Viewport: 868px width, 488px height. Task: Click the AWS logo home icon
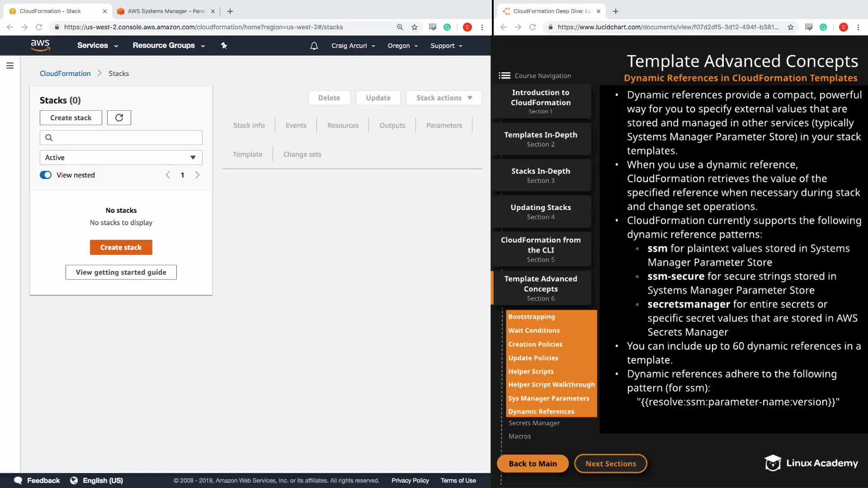40,45
